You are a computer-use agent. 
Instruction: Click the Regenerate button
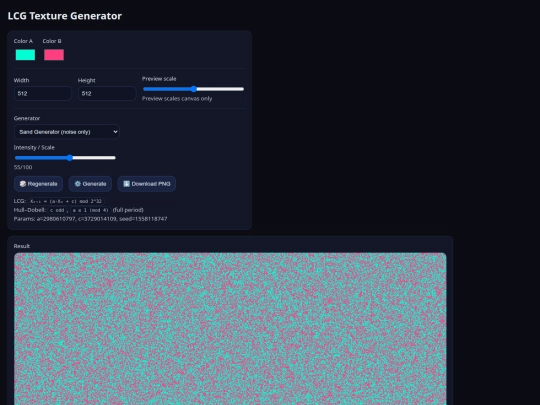pos(38,184)
